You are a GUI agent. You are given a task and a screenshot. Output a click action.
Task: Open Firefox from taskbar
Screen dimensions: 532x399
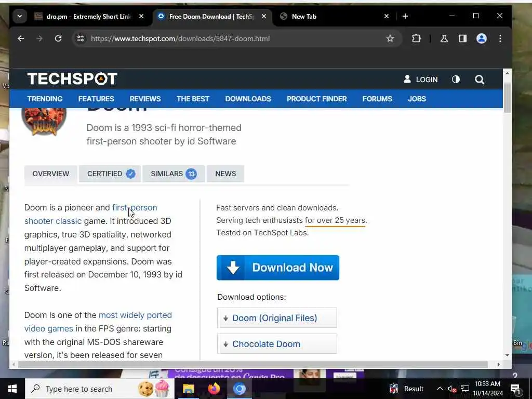pos(214,389)
